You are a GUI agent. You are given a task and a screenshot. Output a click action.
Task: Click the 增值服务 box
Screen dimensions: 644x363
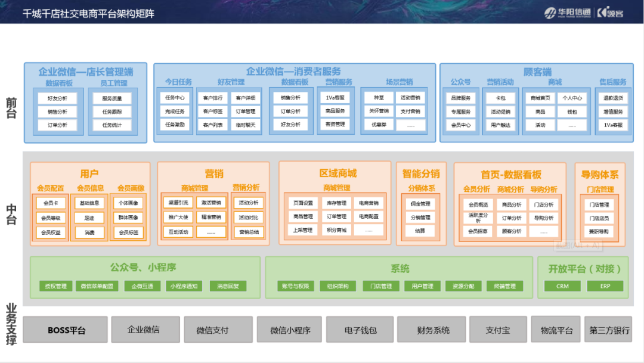tap(613, 111)
